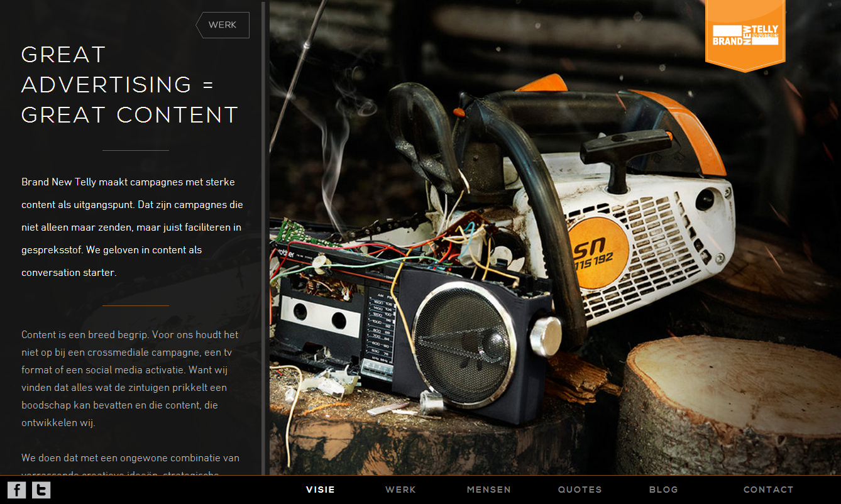
Task: Go to WERK in the bottom navigation bar
Action: tap(401, 490)
